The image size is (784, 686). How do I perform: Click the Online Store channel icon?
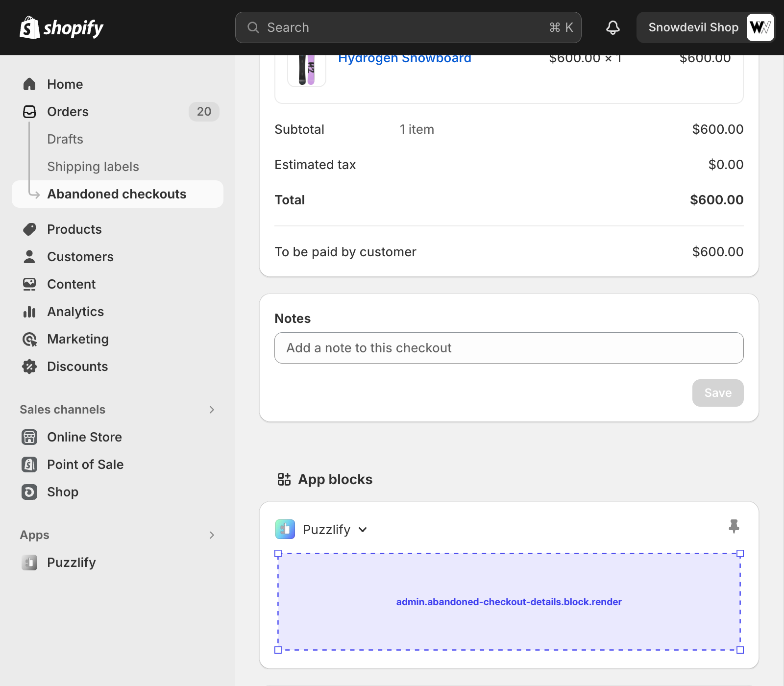(x=29, y=437)
